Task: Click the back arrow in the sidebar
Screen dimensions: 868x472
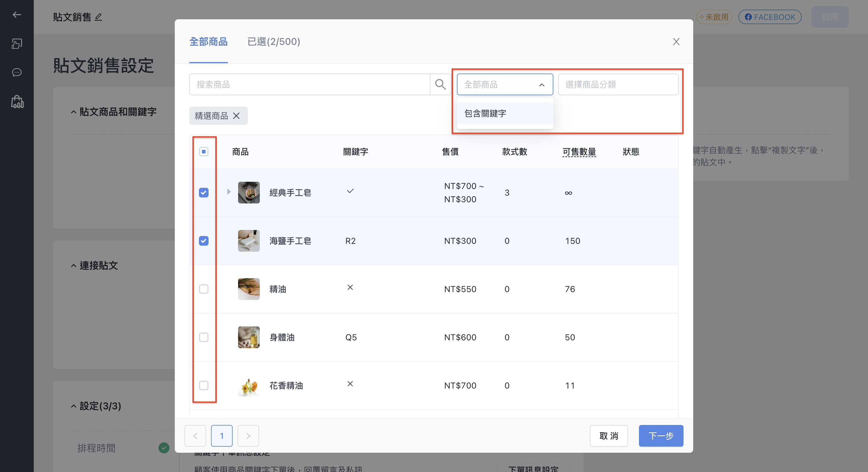Action: 17,14
